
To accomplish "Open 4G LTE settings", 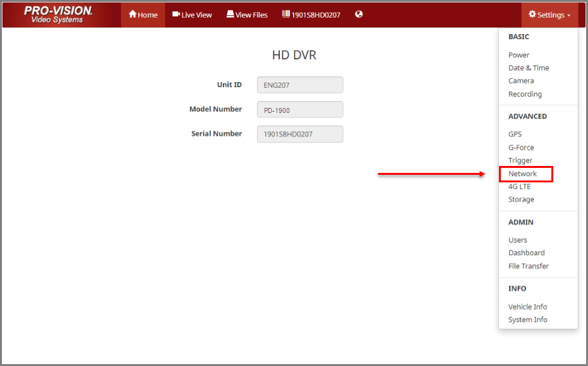I will tap(519, 187).
